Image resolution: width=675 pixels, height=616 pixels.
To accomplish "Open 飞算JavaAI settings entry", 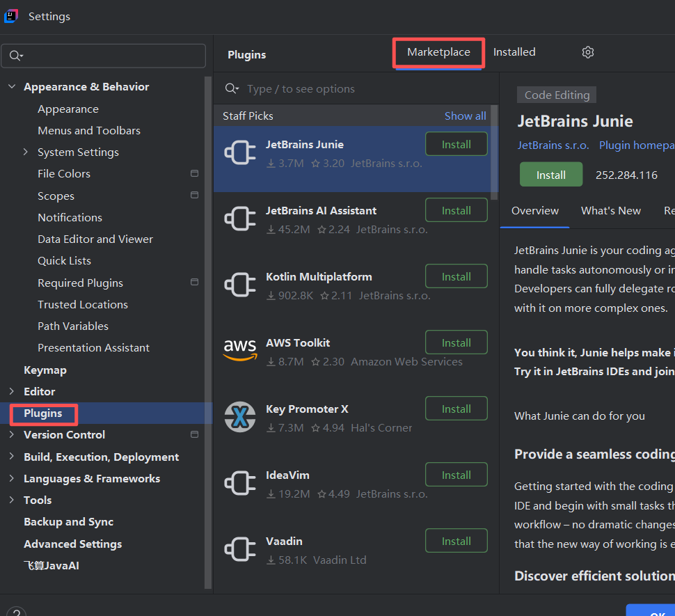I will click(x=51, y=566).
